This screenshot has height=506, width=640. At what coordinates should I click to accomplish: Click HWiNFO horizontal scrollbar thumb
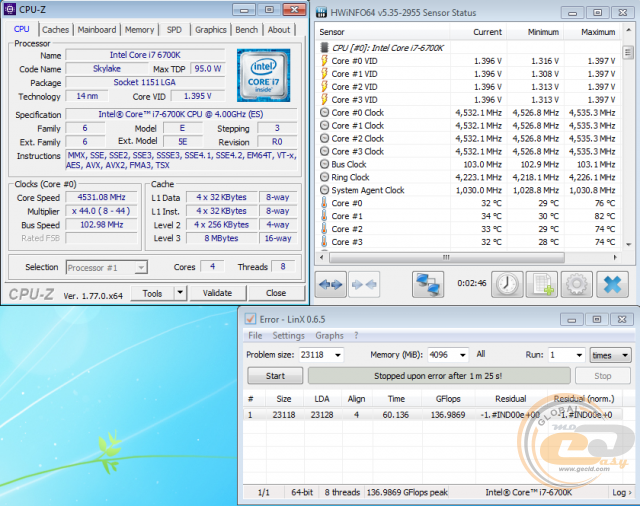pyautogui.click(x=447, y=257)
